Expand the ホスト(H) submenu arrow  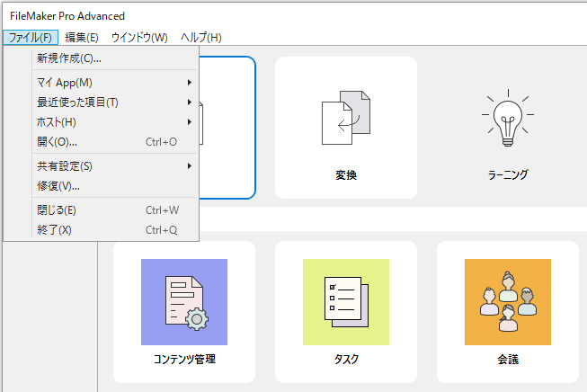pyautogui.click(x=190, y=122)
